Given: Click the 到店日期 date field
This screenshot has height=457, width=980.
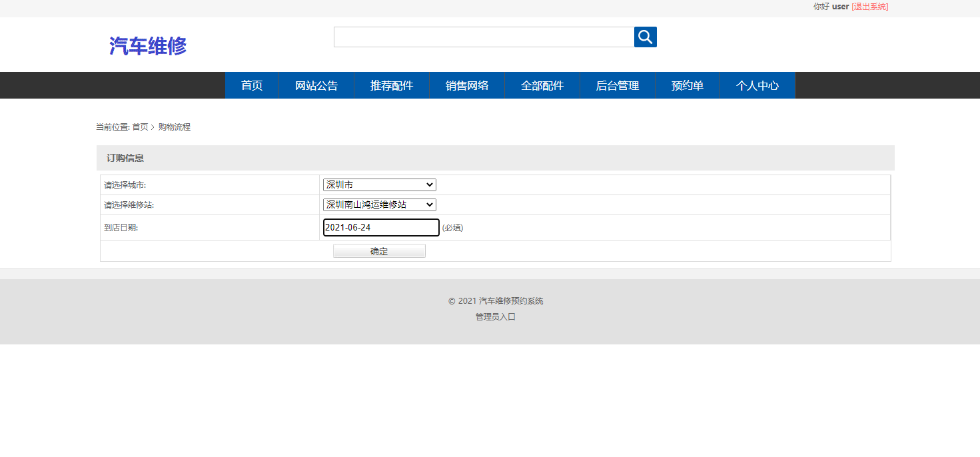Looking at the screenshot, I should point(381,227).
